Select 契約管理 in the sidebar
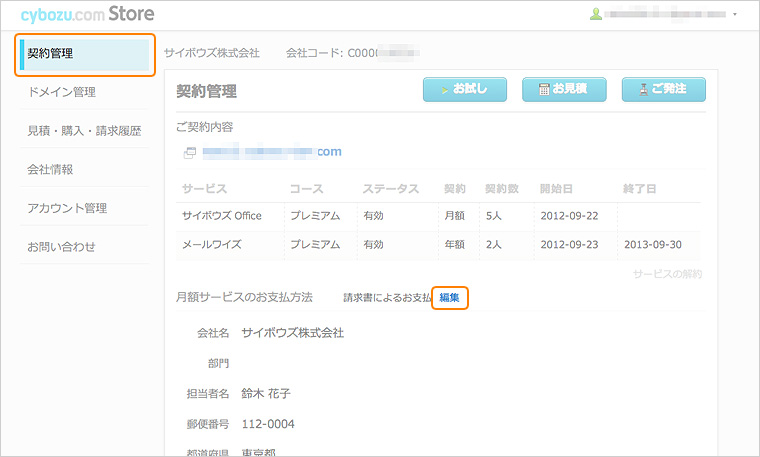760x457 pixels. (85, 54)
